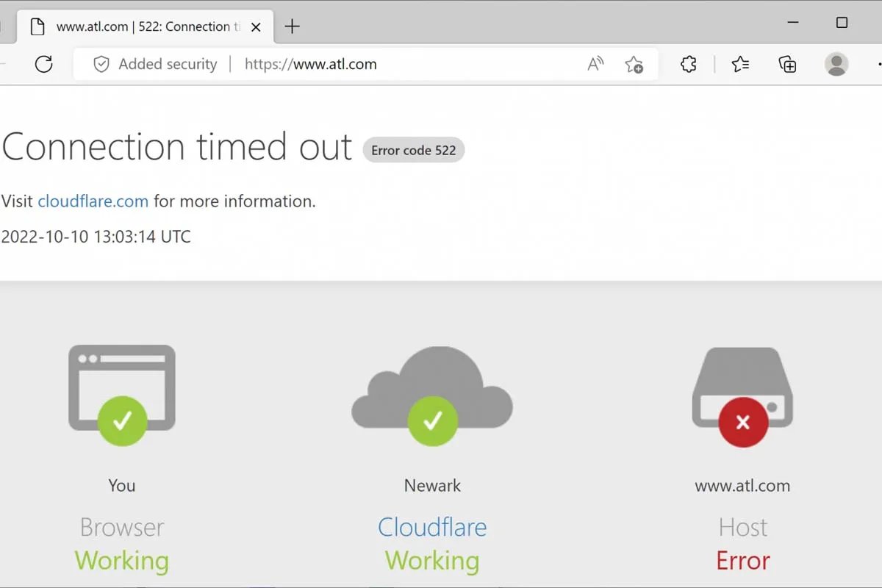The image size is (882, 588).
Task: Minimize the browser window
Action: pos(793,23)
